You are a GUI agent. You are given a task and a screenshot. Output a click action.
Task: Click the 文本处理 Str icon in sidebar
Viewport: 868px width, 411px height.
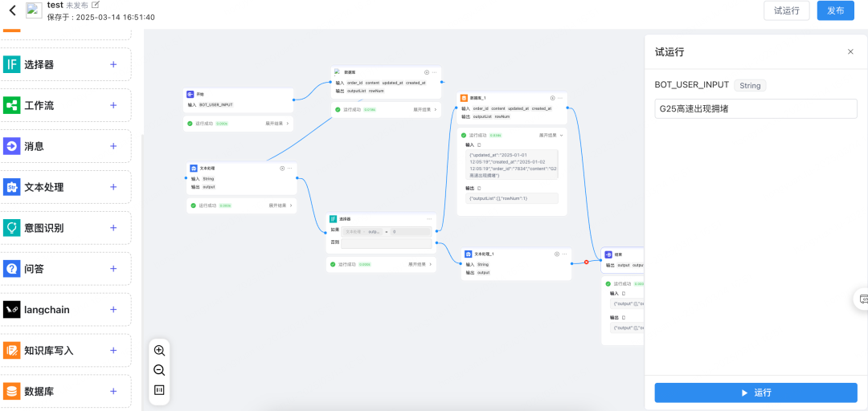pyautogui.click(x=11, y=187)
